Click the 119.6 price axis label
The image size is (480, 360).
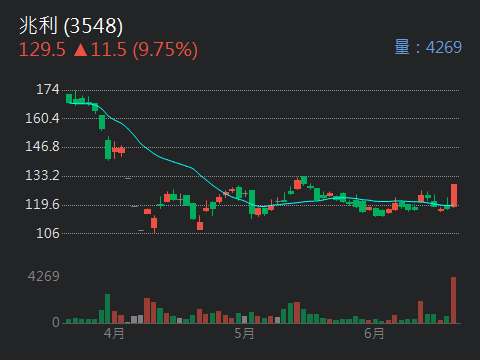(42, 204)
